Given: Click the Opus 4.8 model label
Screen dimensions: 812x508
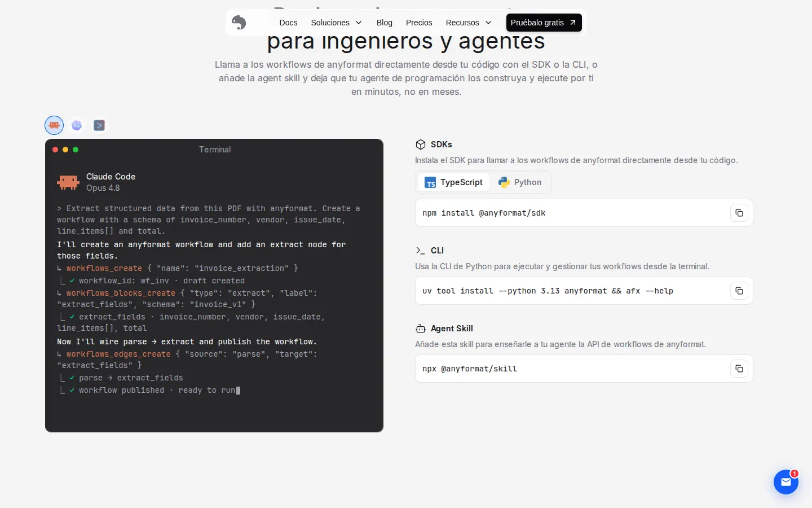Looking at the screenshot, I should click(103, 188).
